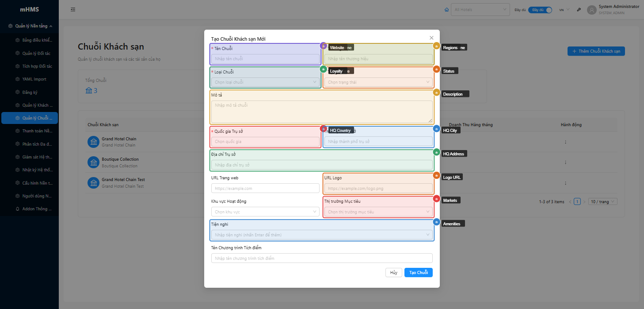Open YAML Import in the sidebar
This screenshot has height=309, width=644.
[34, 79]
